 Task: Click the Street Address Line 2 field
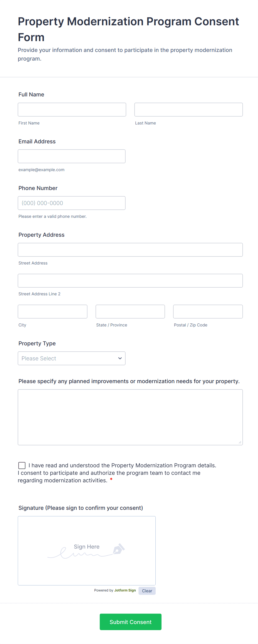[x=130, y=281]
